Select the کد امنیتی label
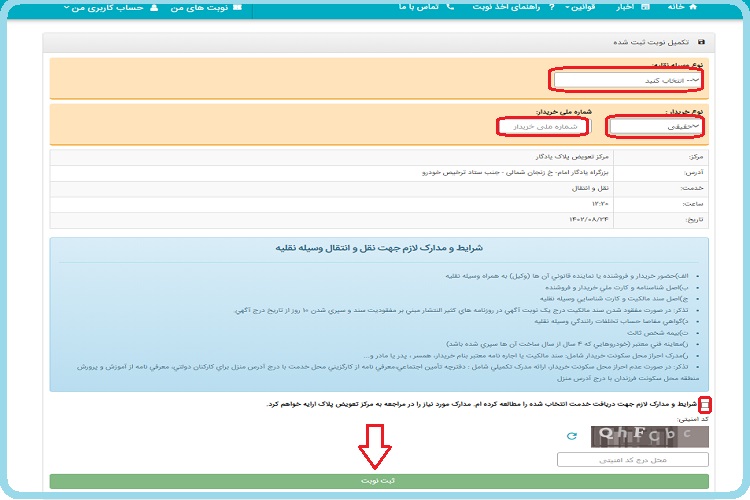This screenshot has width=750, height=500. click(693, 419)
